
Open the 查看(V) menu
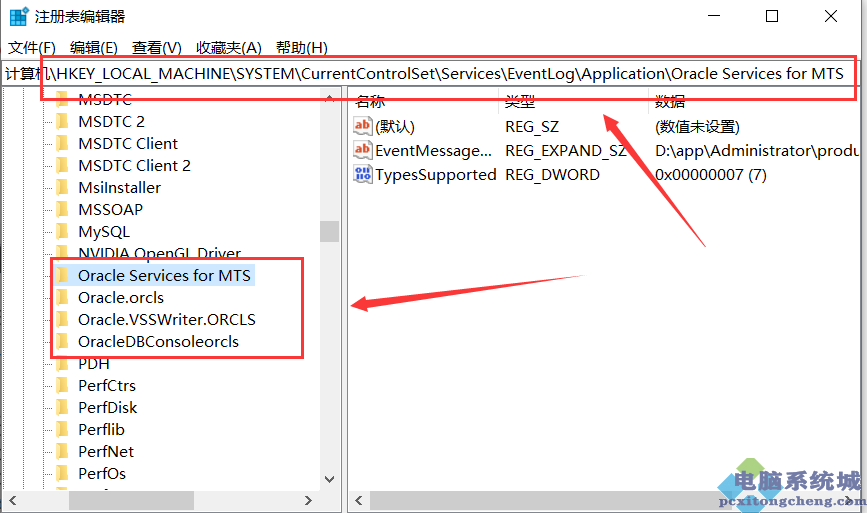pos(156,48)
